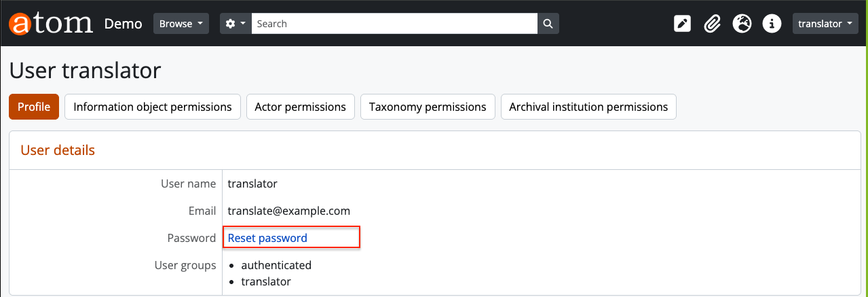
Task: Click the Reset password link
Action: [267, 238]
